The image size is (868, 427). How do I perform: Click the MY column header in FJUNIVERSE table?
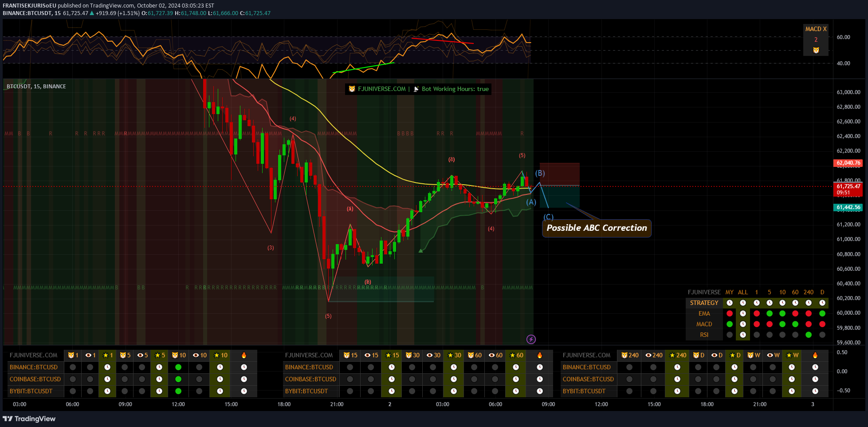click(x=730, y=292)
